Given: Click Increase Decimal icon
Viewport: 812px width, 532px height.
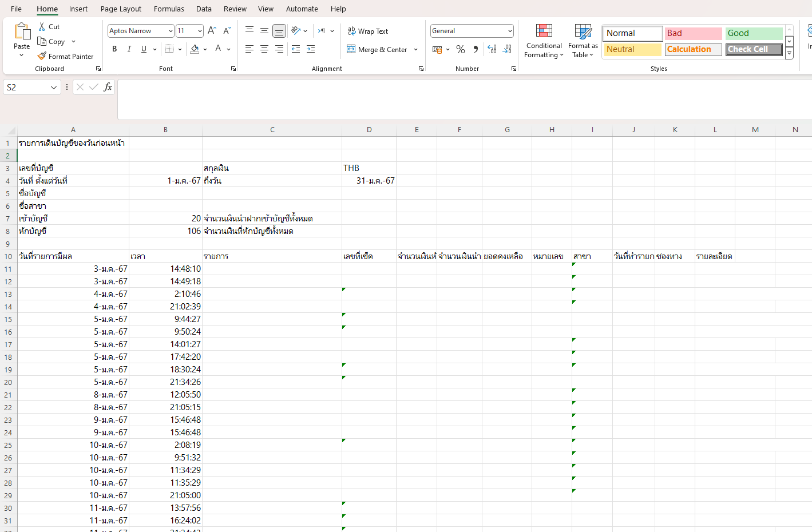Looking at the screenshot, I should 492,50.
